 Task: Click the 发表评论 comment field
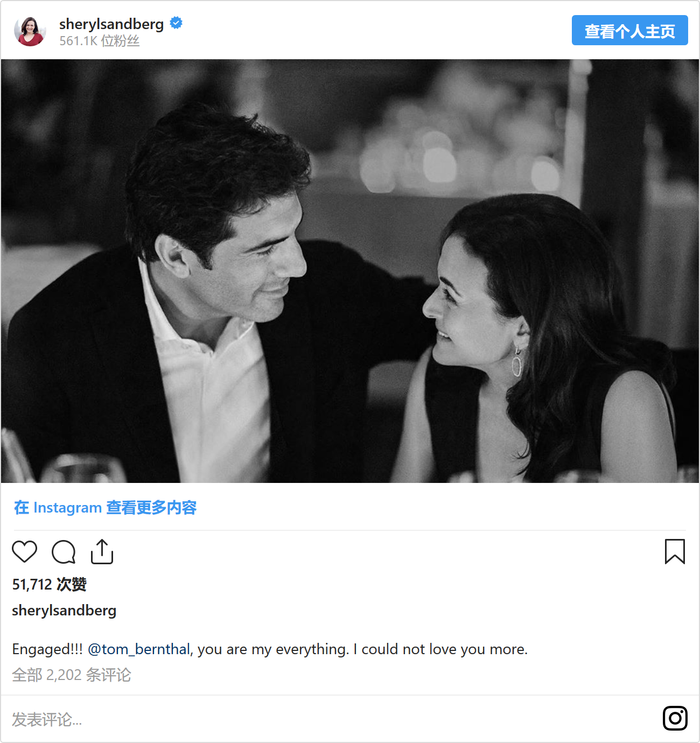[x=47, y=719]
